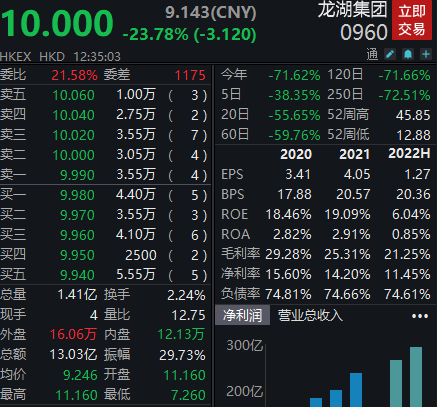Click the 开盘 value 11.160
The image size is (437, 407).
tap(184, 375)
